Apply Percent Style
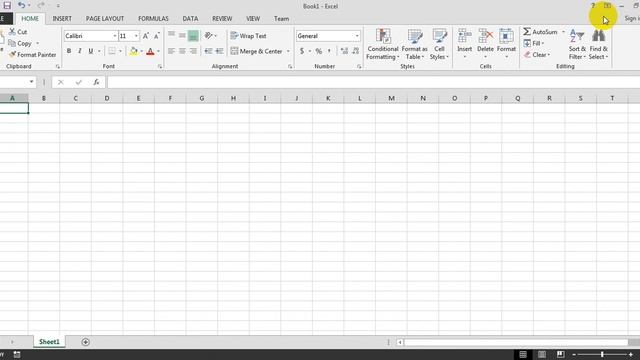 (318, 51)
